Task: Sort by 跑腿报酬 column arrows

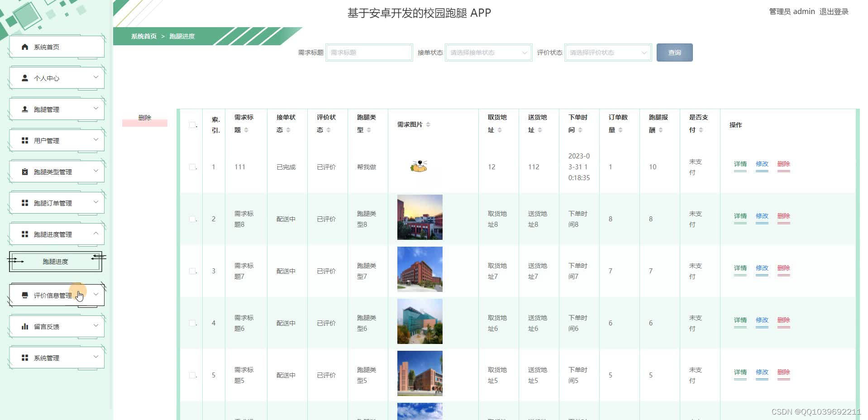Action: pos(661,130)
